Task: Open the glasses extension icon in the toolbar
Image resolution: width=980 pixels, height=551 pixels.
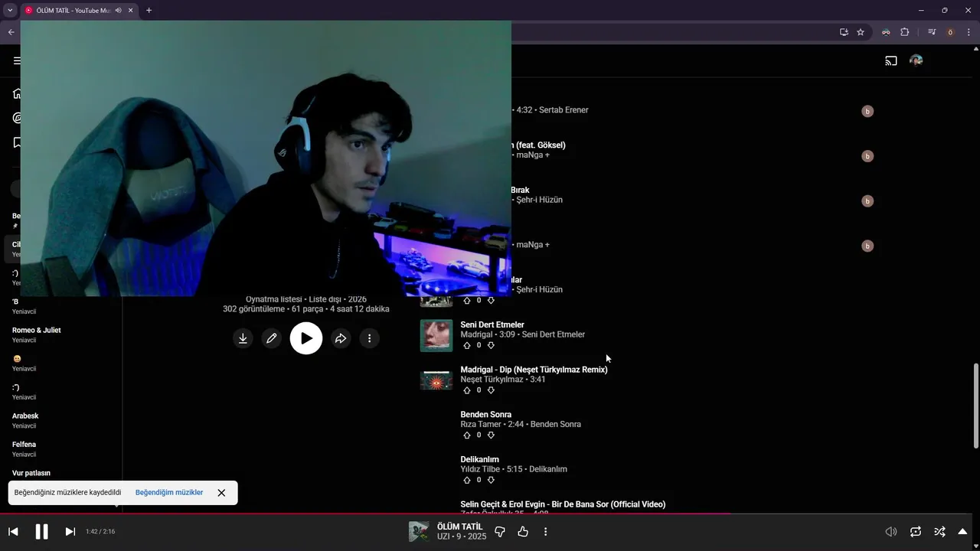Action: point(886,32)
